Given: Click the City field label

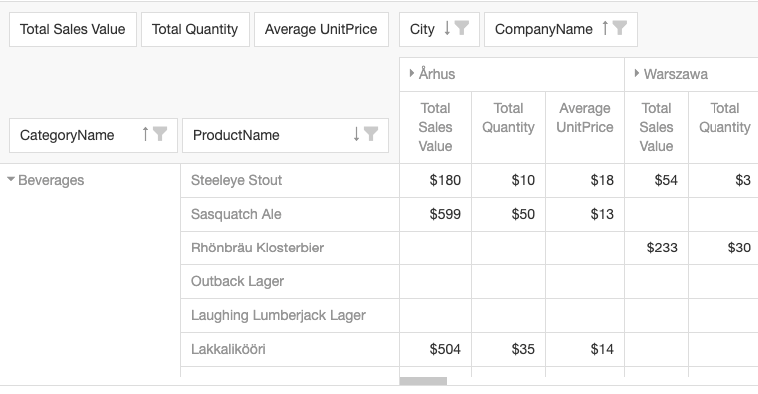Looking at the screenshot, I should [422, 29].
